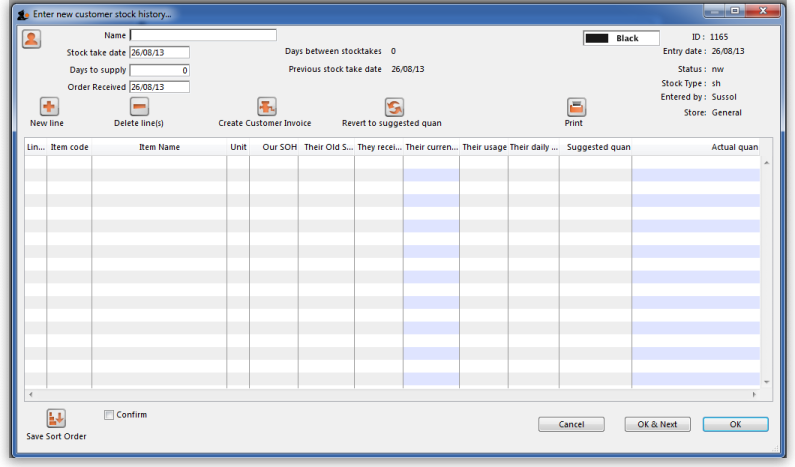Screen dimensions: 795x467
Task: Click the Their Old S... column header
Action: [327, 147]
